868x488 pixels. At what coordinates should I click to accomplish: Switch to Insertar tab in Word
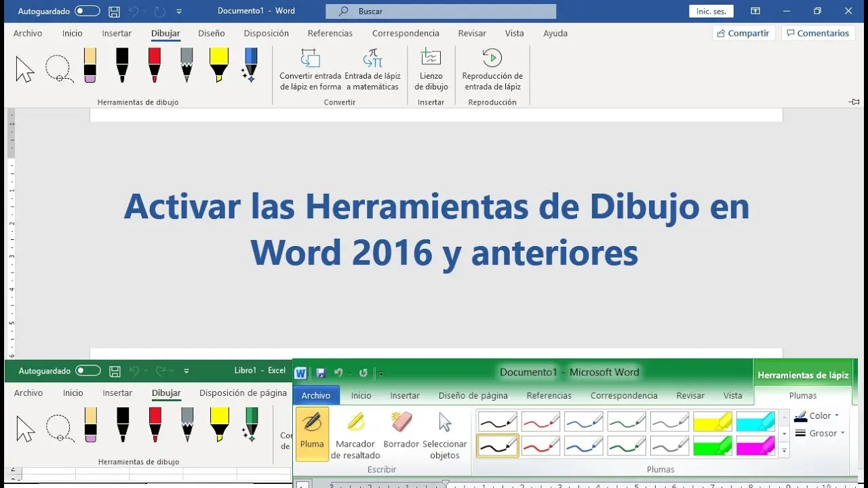tap(117, 33)
